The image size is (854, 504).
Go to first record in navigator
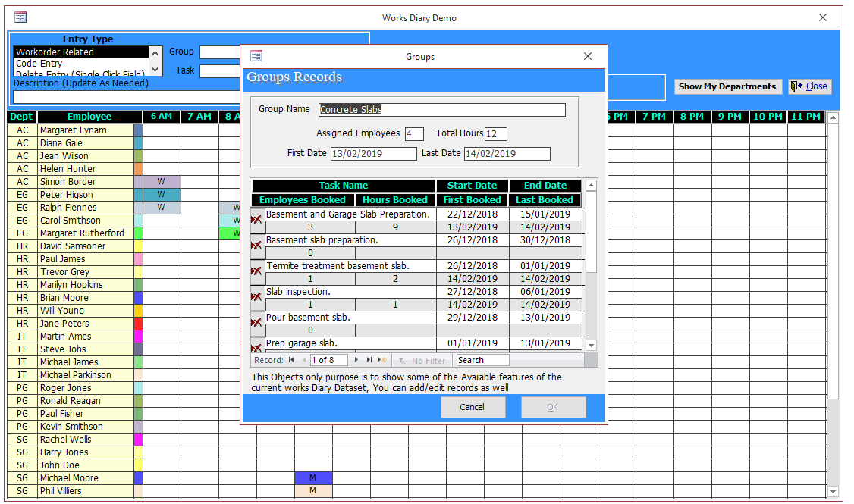tap(291, 360)
